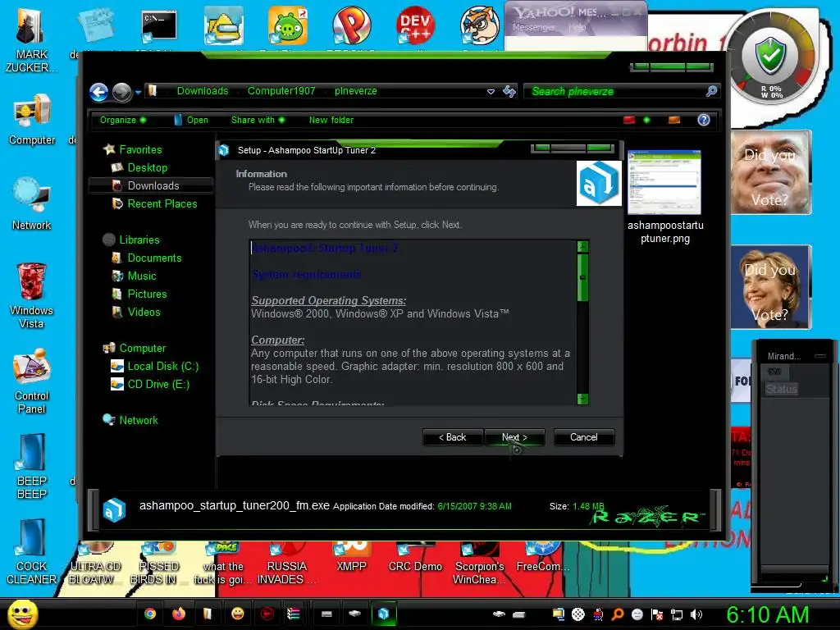Click New folder in toolbar

coord(331,120)
